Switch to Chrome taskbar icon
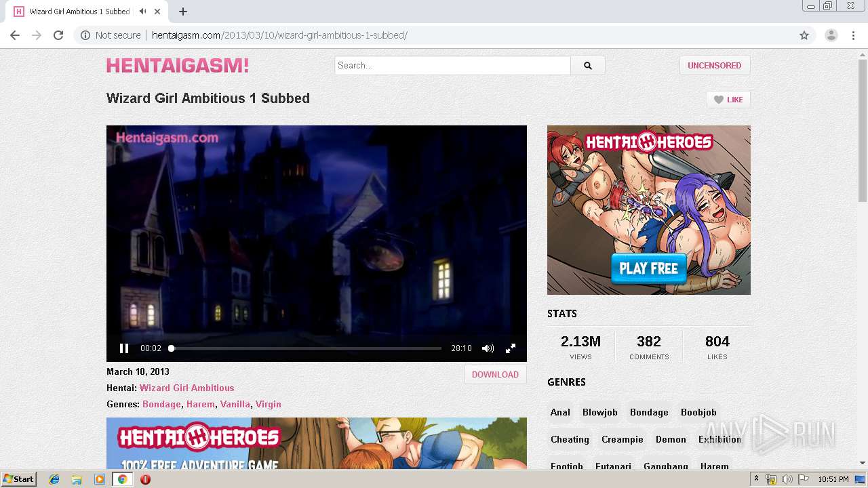 click(x=123, y=479)
